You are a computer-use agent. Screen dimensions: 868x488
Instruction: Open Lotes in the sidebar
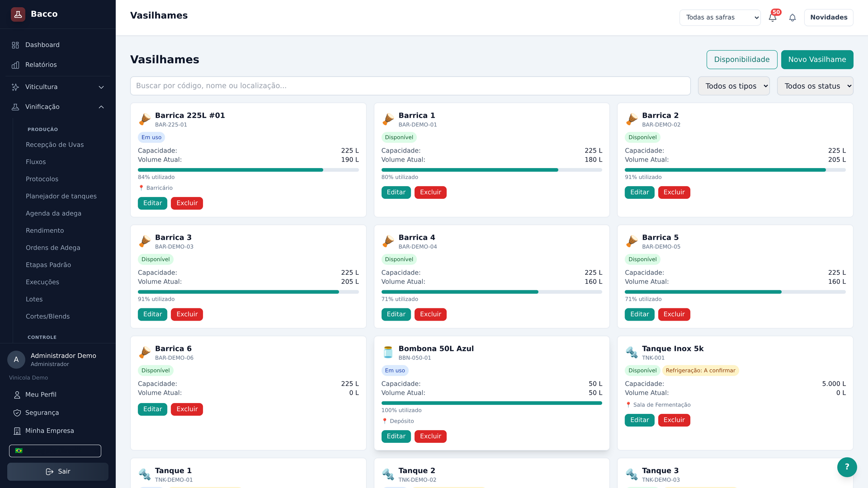click(34, 299)
